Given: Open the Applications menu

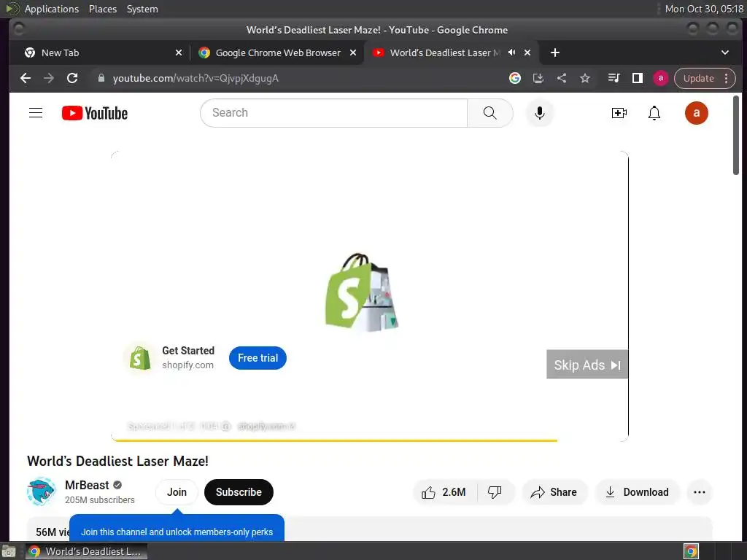Looking at the screenshot, I should point(52,9).
